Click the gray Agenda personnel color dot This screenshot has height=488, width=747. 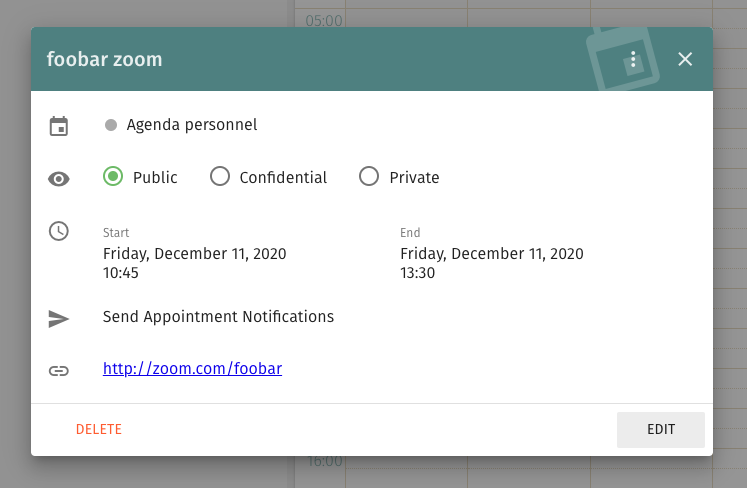click(x=111, y=125)
